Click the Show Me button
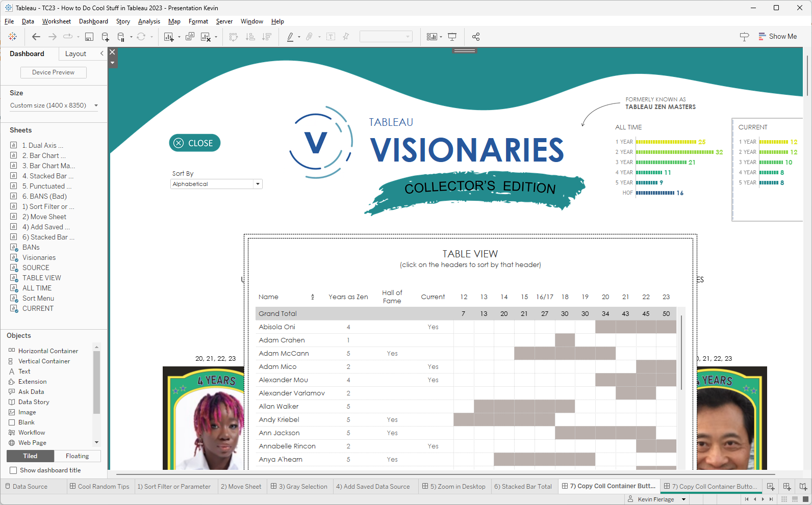 pos(777,37)
